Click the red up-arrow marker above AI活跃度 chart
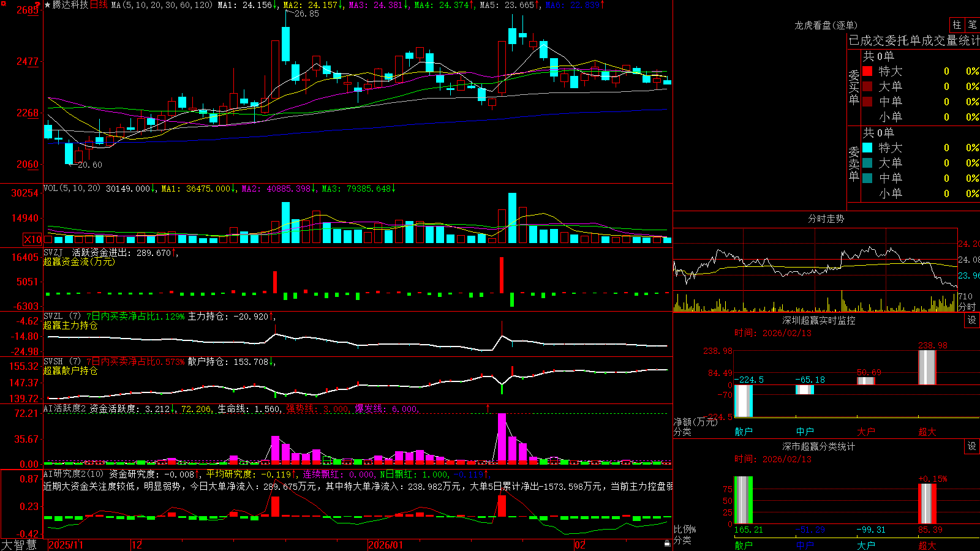This screenshot has height=551, width=980. (x=488, y=408)
